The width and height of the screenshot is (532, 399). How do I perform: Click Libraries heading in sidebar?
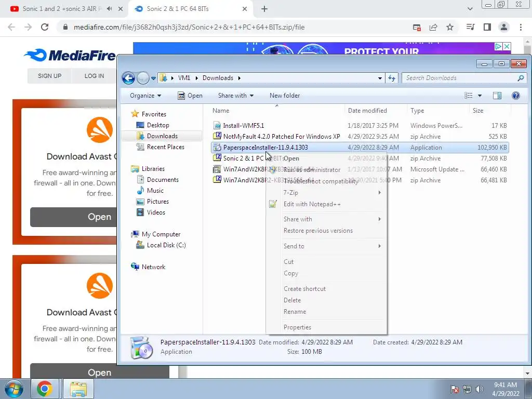[153, 169]
